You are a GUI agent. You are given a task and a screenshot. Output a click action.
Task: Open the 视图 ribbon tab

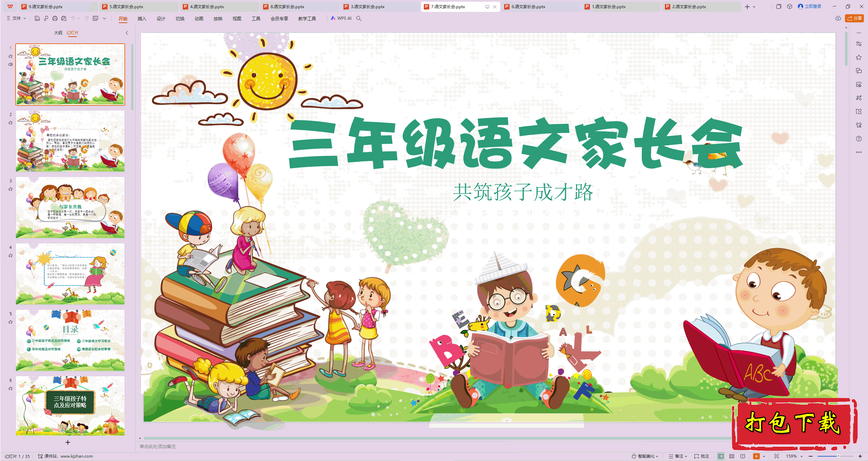[237, 19]
